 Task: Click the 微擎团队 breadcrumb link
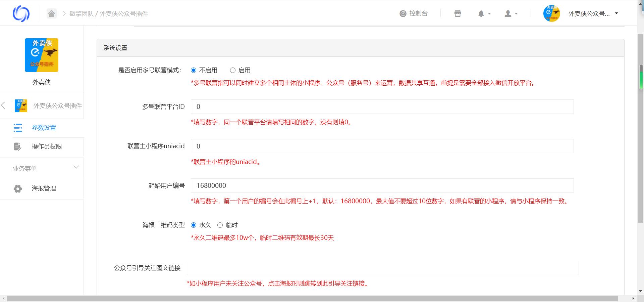(81, 14)
